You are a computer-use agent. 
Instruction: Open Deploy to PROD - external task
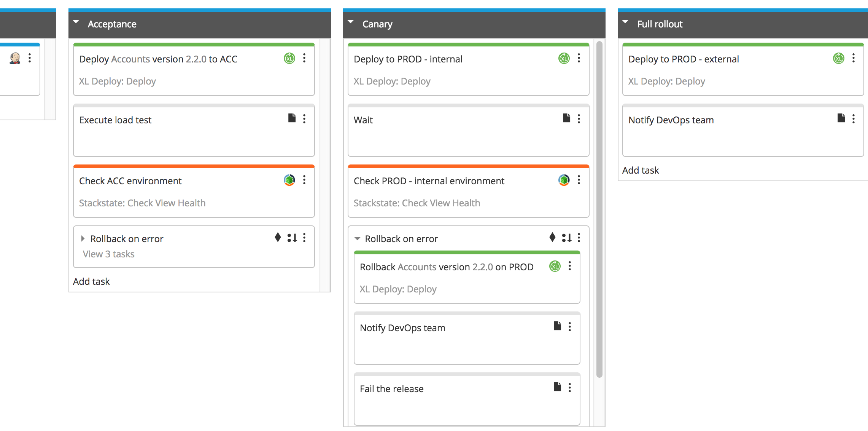tap(684, 59)
